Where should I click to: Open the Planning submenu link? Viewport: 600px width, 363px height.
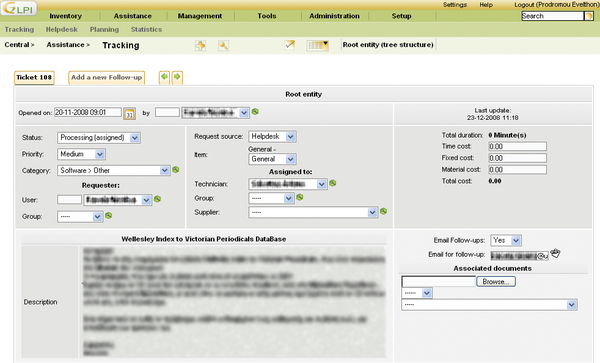coord(104,29)
